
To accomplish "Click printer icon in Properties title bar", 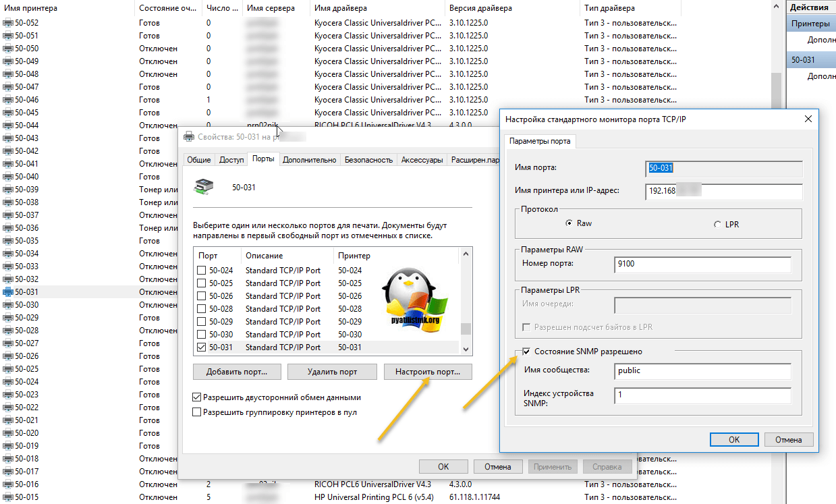I will pyautogui.click(x=190, y=136).
